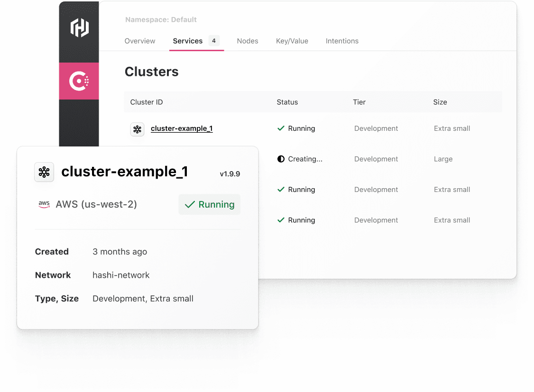The height and width of the screenshot is (392, 534).
Task: Open the Key/Value tab
Action: (292, 41)
